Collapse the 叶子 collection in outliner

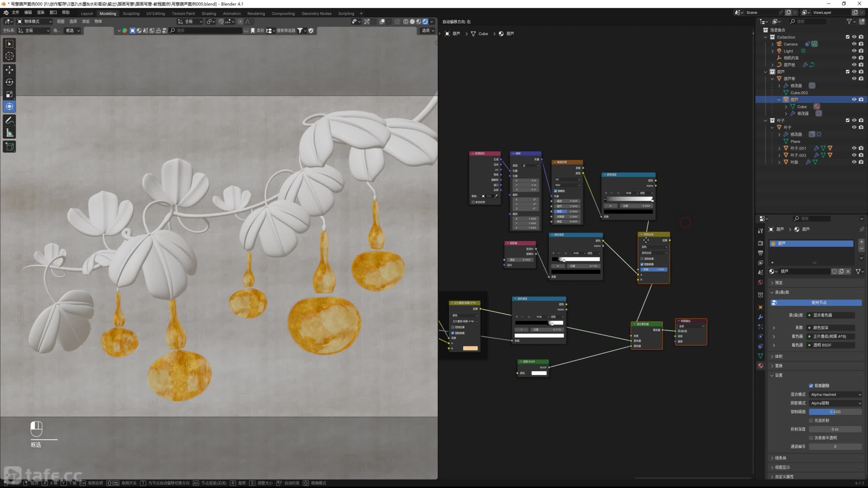click(x=766, y=120)
